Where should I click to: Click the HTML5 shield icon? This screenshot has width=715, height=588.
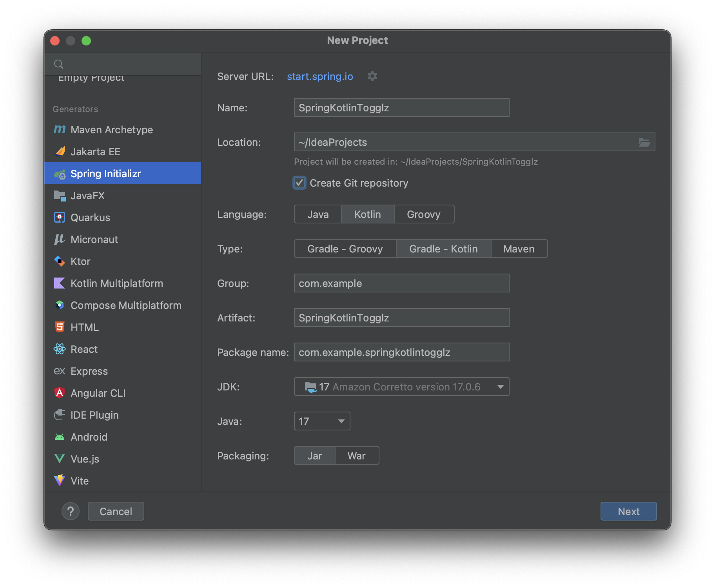(60, 327)
